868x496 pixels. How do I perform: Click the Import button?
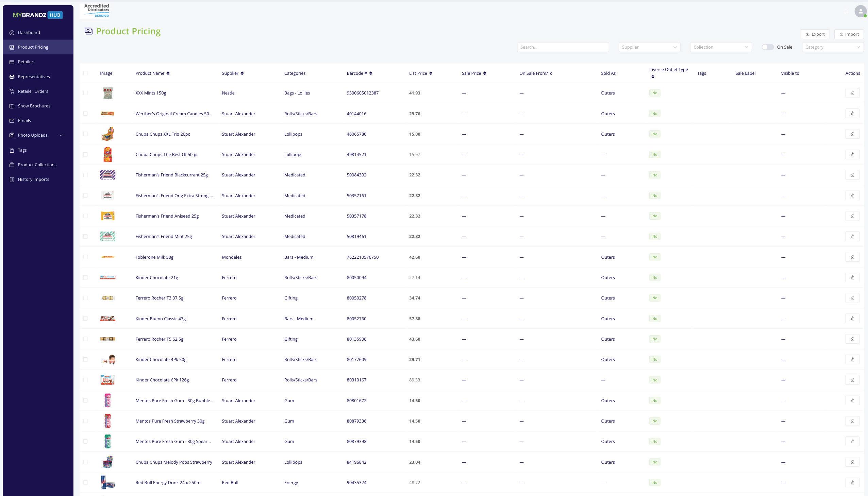pyautogui.click(x=849, y=34)
